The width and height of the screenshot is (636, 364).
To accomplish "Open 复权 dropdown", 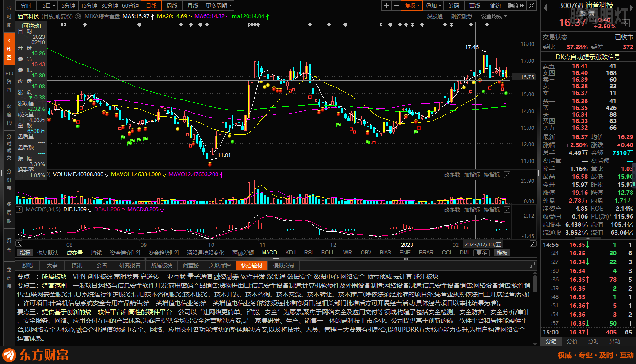I will click(x=412, y=6).
